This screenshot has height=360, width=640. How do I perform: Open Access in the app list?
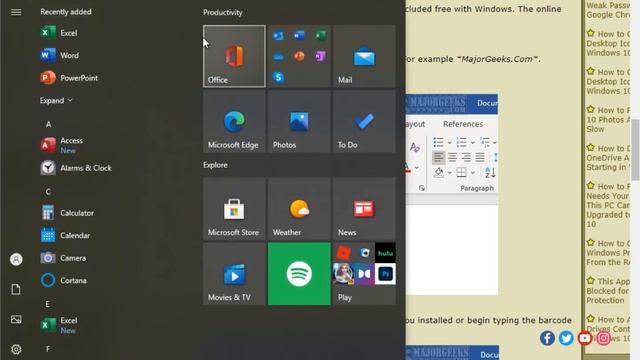tap(62, 145)
